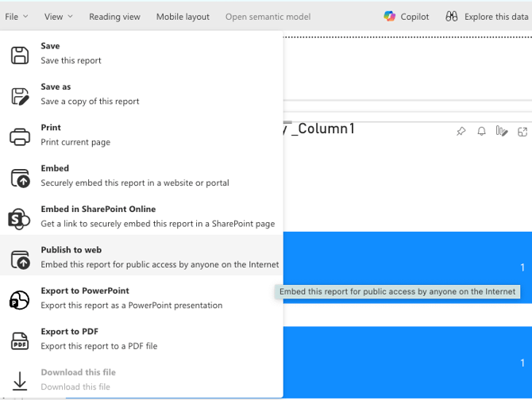Click the Save floppy disk icon
The width and height of the screenshot is (532, 400).
(x=20, y=56)
